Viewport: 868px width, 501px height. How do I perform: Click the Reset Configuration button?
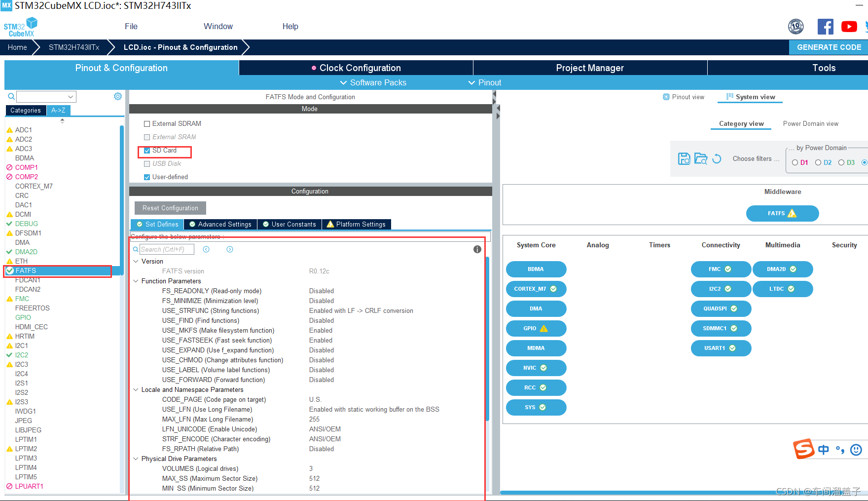coord(170,208)
